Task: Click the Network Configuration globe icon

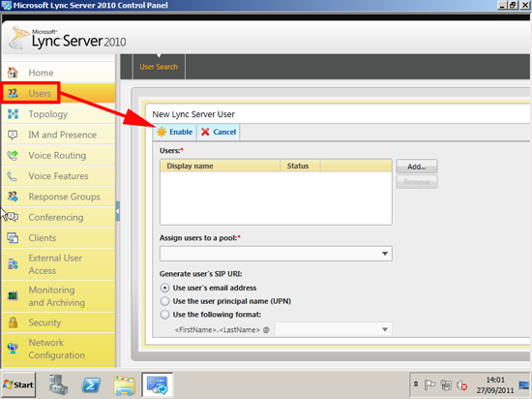Action: (x=13, y=349)
